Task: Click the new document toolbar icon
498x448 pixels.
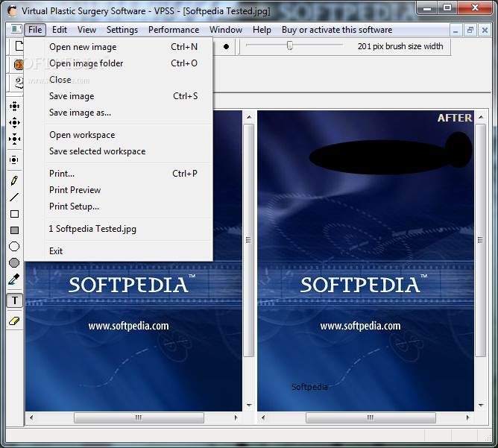Action: 19,46
